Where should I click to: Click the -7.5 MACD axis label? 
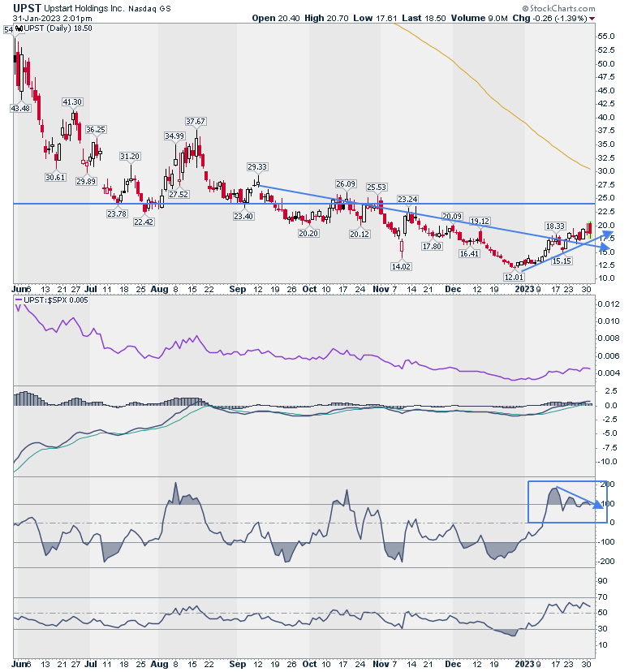pos(608,448)
